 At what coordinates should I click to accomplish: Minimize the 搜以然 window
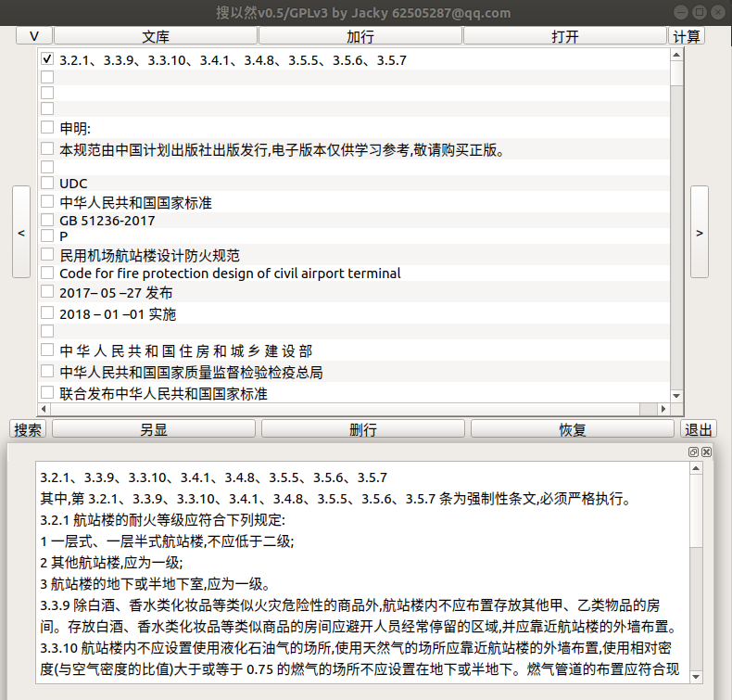(x=681, y=13)
